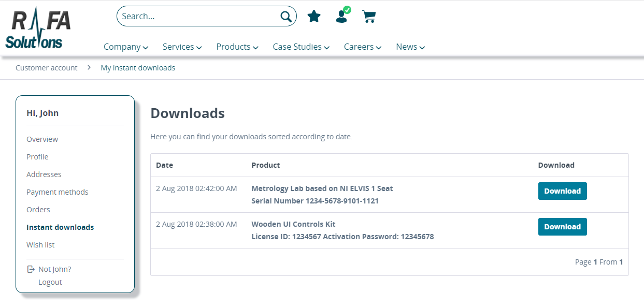
Task: Go to the Profile section
Action: coord(37,156)
